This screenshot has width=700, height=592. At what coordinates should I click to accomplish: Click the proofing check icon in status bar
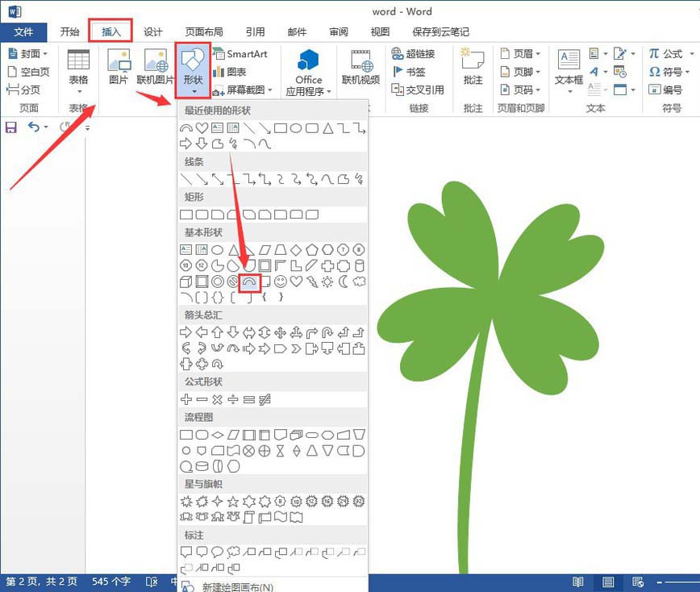click(x=152, y=582)
